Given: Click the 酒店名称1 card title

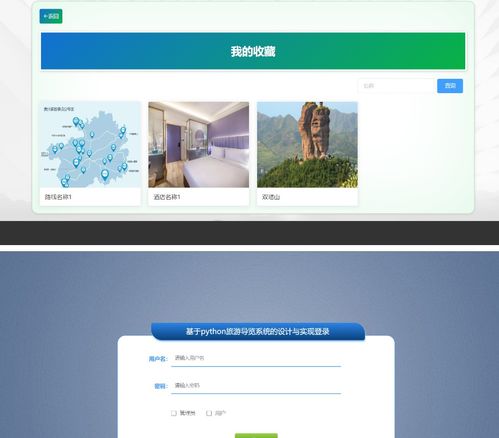Looking at the screenshot, I should point(167,197).
